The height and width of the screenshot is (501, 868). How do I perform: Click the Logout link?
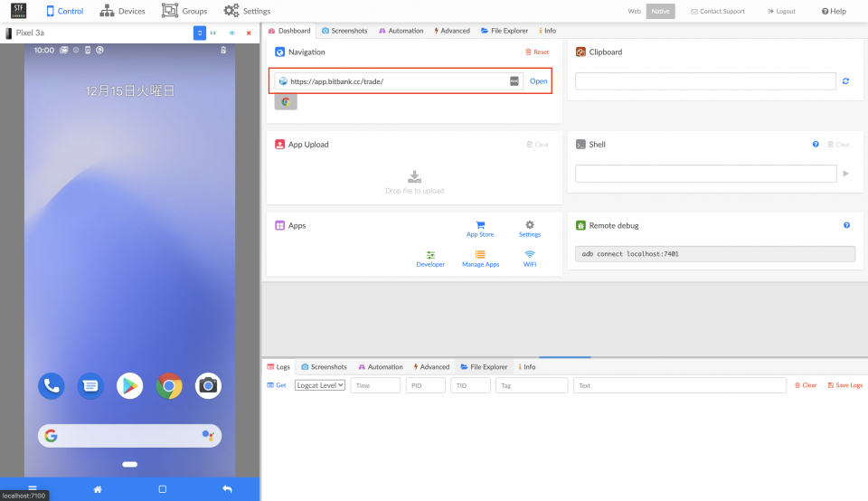click(781, 11)
